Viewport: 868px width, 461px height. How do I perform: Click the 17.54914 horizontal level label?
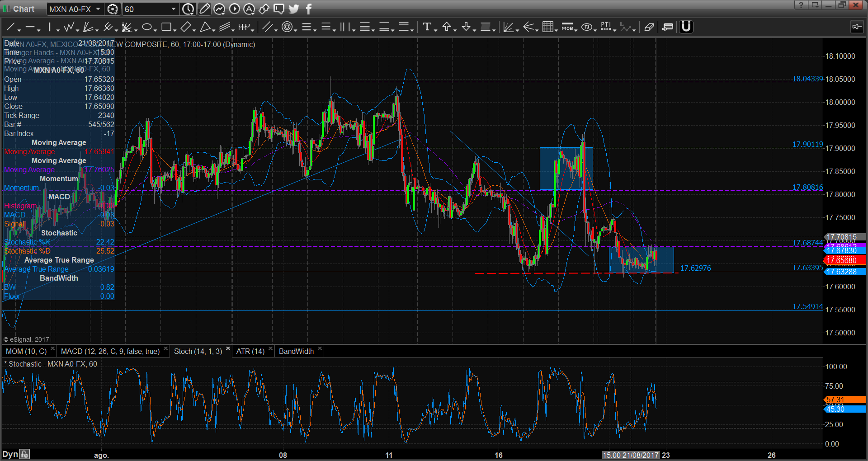(x=807, y=306)
